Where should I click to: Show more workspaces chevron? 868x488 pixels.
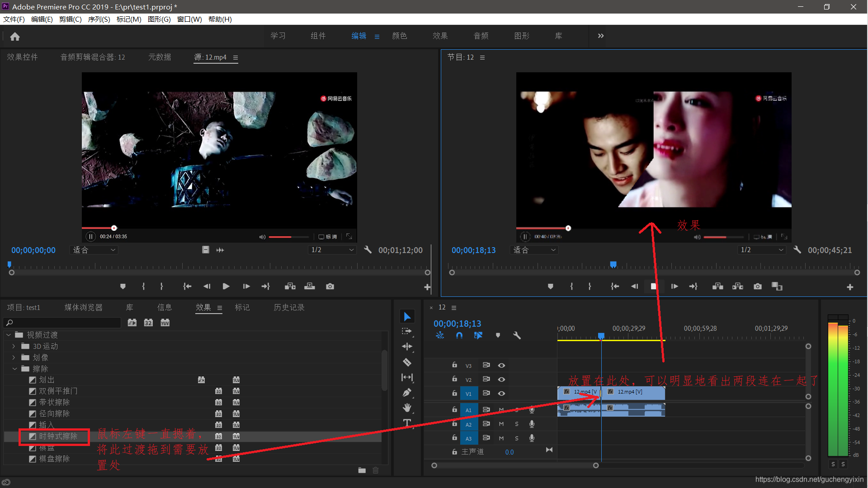[x=601, y=36]
